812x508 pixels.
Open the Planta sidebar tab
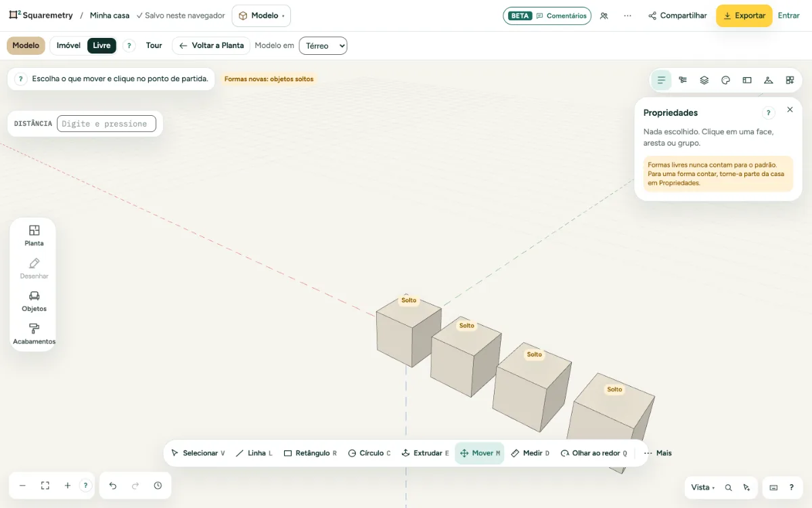click(x=34, y=236)
